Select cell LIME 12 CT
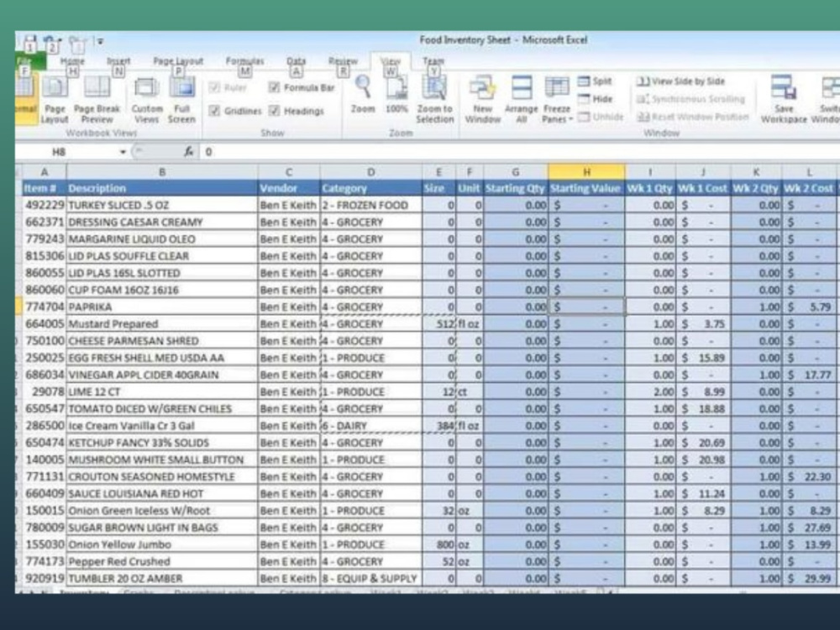The image size is (840, 630). click(162, 391)
